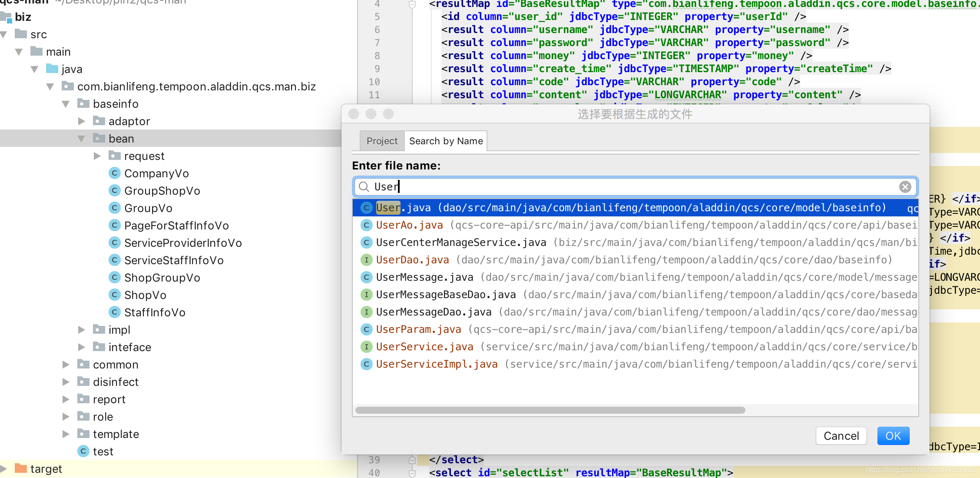Click the ServiceStaffInfoVo class icon
The width and height of the screenshot is (980, 478).
coord(114,260)
